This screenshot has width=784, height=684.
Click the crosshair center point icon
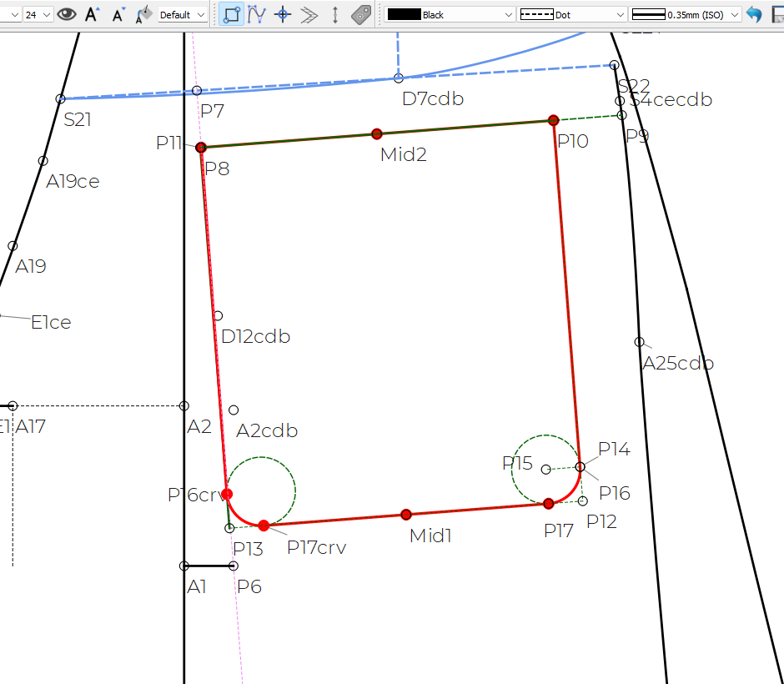pos(284,14)
